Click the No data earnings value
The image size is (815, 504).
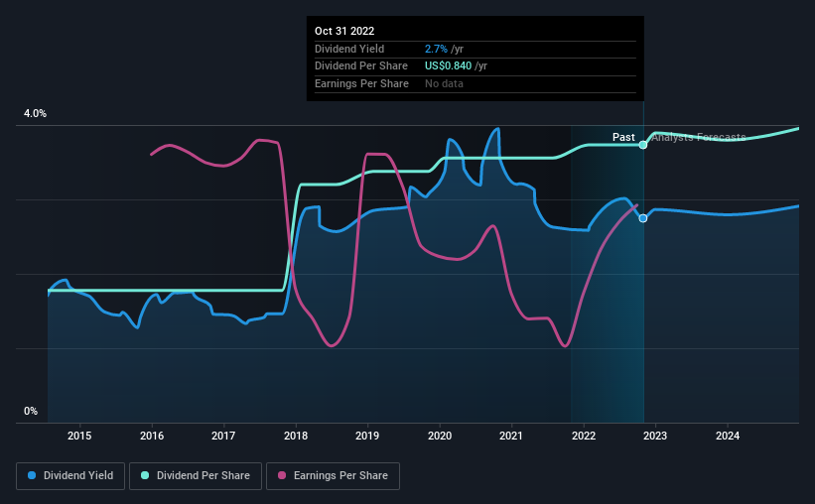pos(444,83)
